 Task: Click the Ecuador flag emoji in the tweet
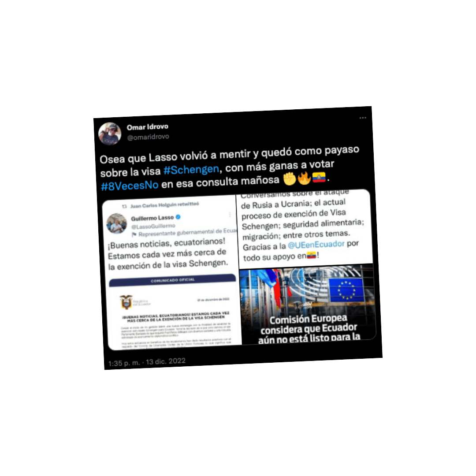319,177
